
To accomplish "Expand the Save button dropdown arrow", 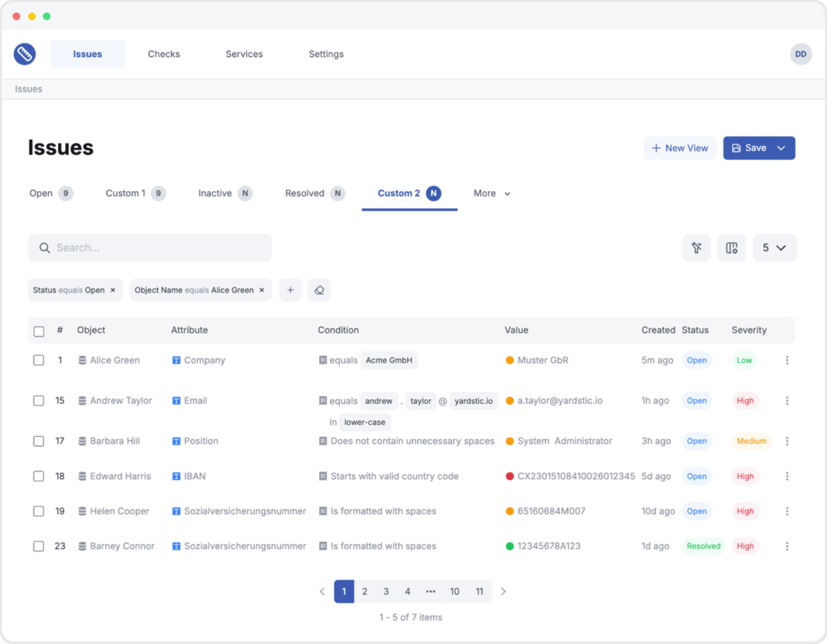I will [x=781, y=148].
